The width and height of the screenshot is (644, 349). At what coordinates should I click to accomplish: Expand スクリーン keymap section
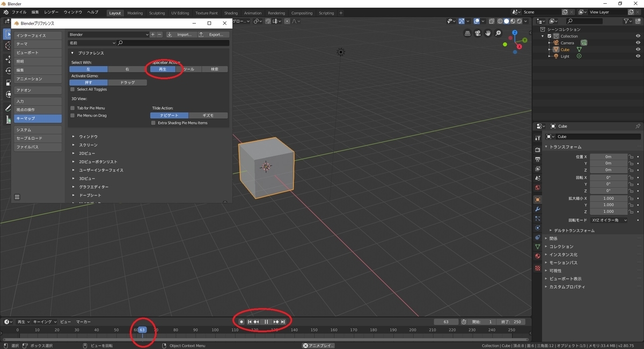pyautogui.click(x=74, y=145)
